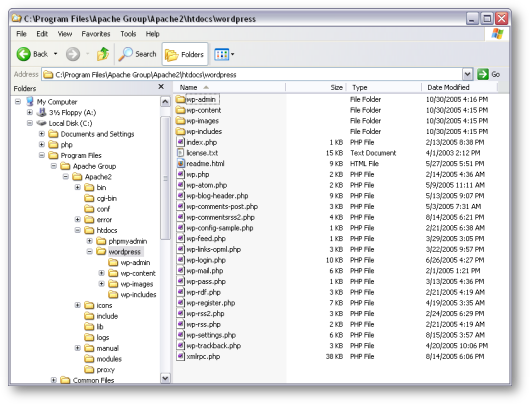Click the xmlrpc.php file icon

click(181, 356)
